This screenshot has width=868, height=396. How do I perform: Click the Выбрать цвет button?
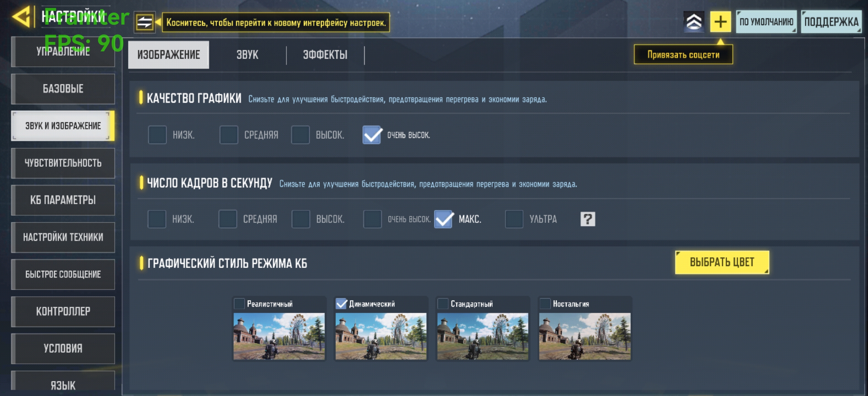pyautogui.click(x=722, y=262)
